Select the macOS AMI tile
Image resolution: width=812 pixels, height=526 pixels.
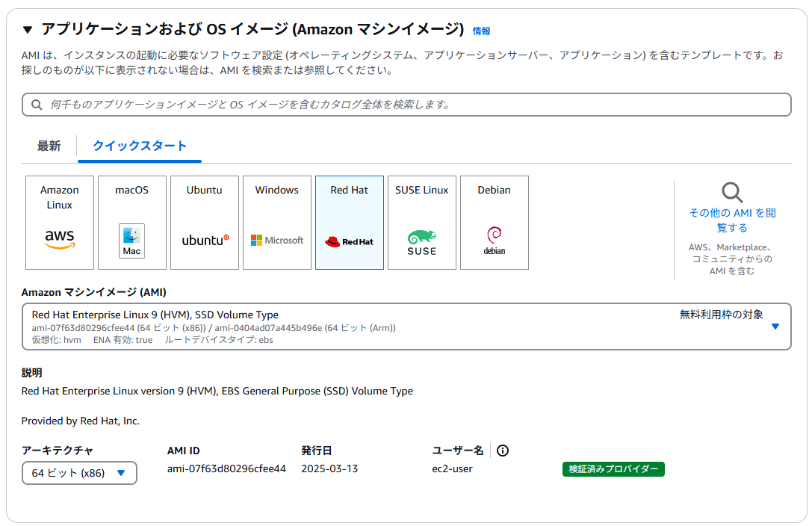132,223
